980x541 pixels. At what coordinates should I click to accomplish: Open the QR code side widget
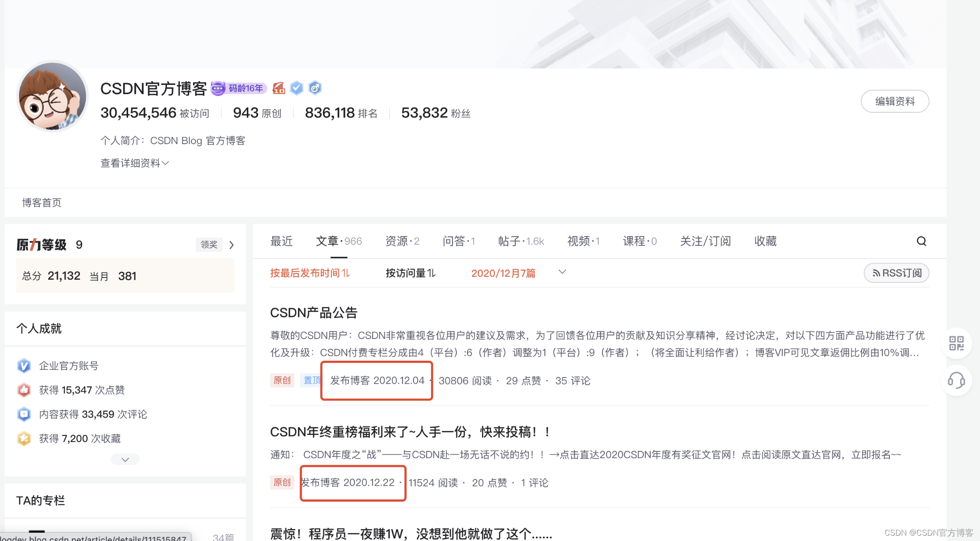pyautogui.click(x=956, y=343)
